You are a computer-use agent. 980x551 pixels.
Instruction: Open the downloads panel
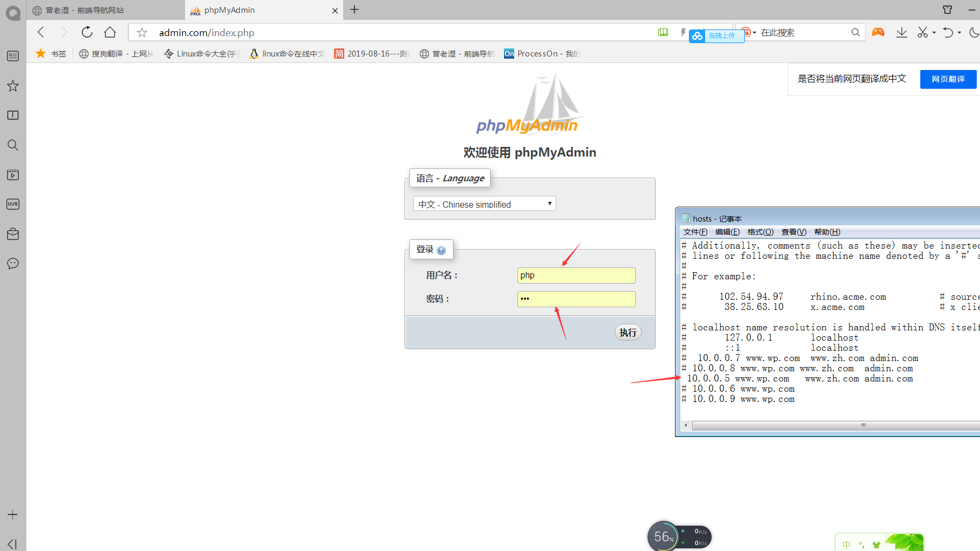tap(902, 33)
